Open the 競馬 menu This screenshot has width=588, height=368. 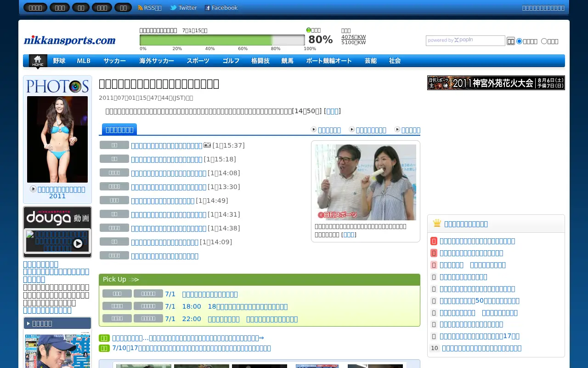(288, 61)
